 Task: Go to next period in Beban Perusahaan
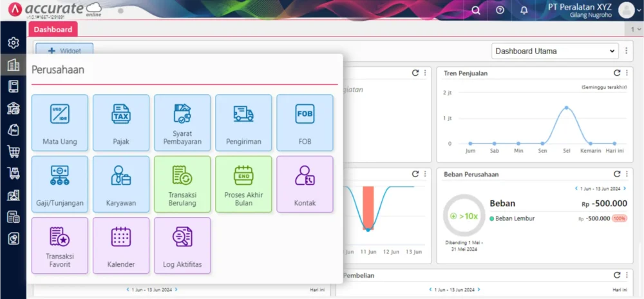pos(625,189)
